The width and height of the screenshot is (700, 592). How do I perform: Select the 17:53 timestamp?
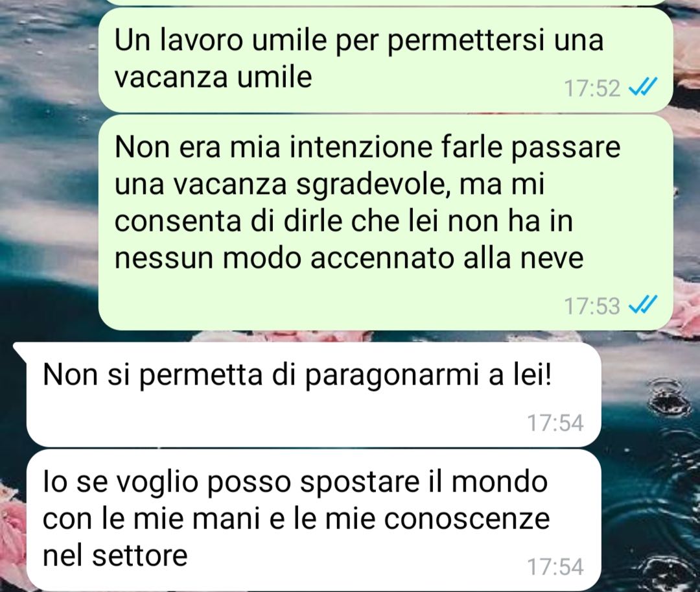click(x=592, y=306)
